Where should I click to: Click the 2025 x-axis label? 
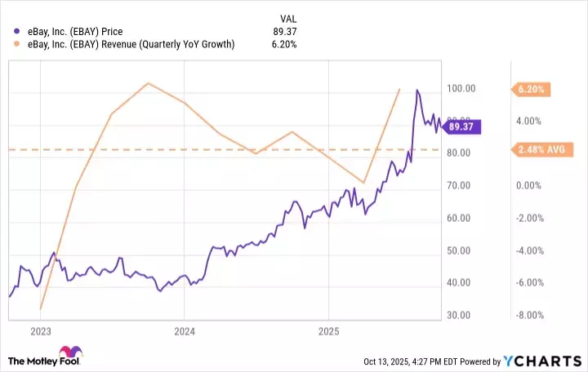328,332
